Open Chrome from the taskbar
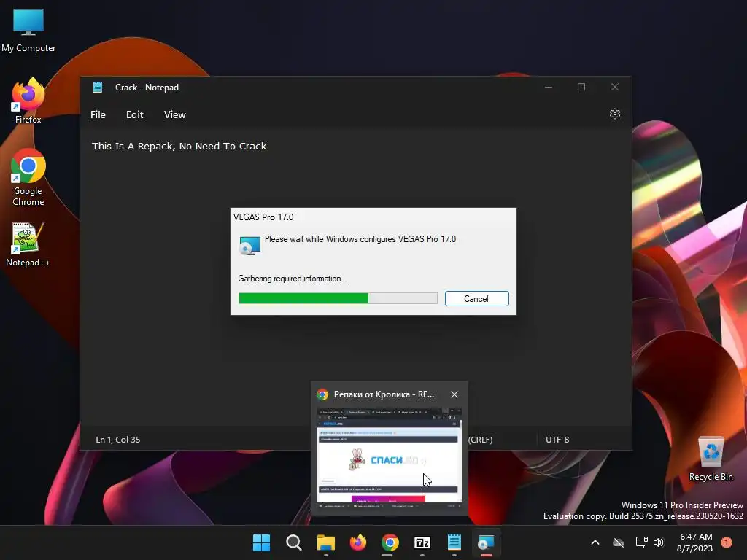This screenshot has width=747, height=560. [390, 542]
